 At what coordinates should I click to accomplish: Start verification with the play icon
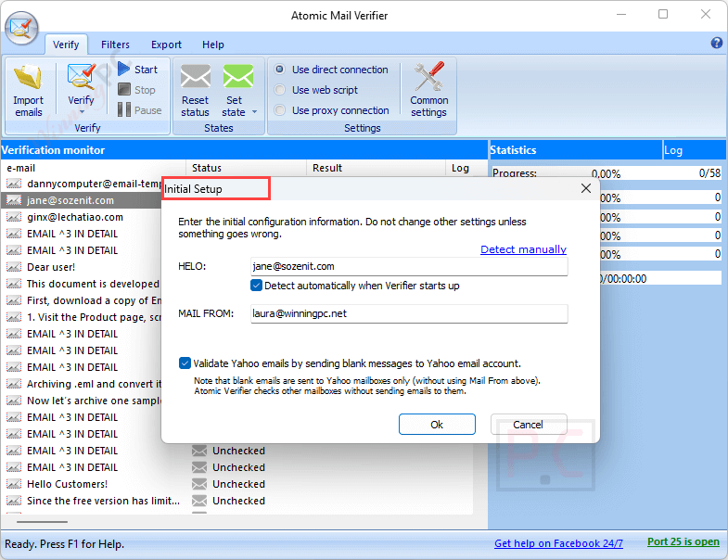click(124, 69)
